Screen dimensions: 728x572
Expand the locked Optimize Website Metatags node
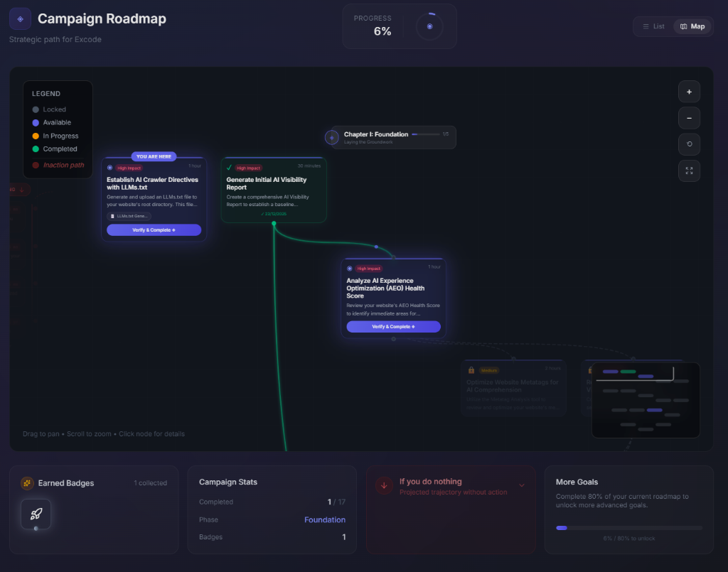click(513, 387)
